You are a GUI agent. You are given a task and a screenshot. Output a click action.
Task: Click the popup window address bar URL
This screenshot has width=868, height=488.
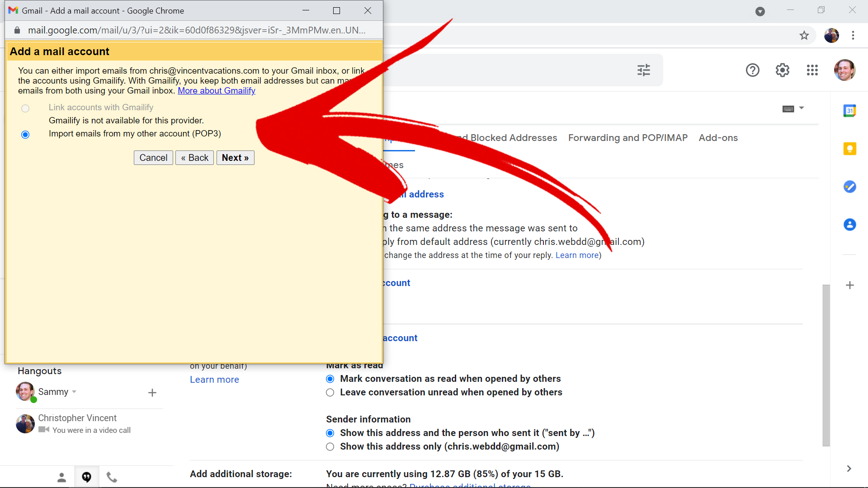pyautogui.click(x=197, y=30)
